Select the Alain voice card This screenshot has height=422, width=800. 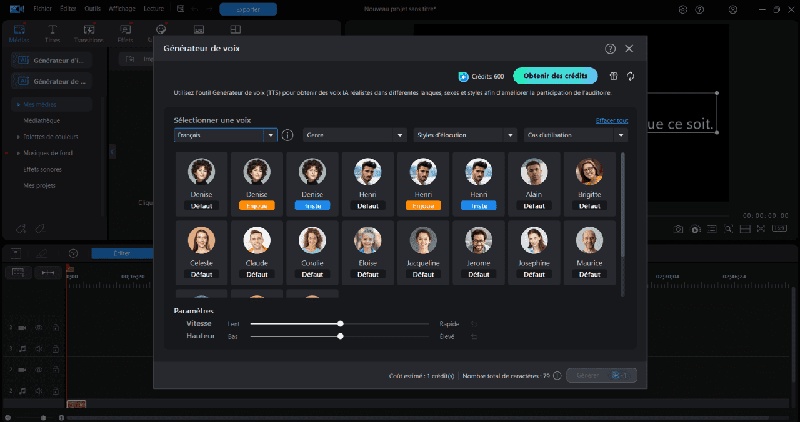click(534, 184)
